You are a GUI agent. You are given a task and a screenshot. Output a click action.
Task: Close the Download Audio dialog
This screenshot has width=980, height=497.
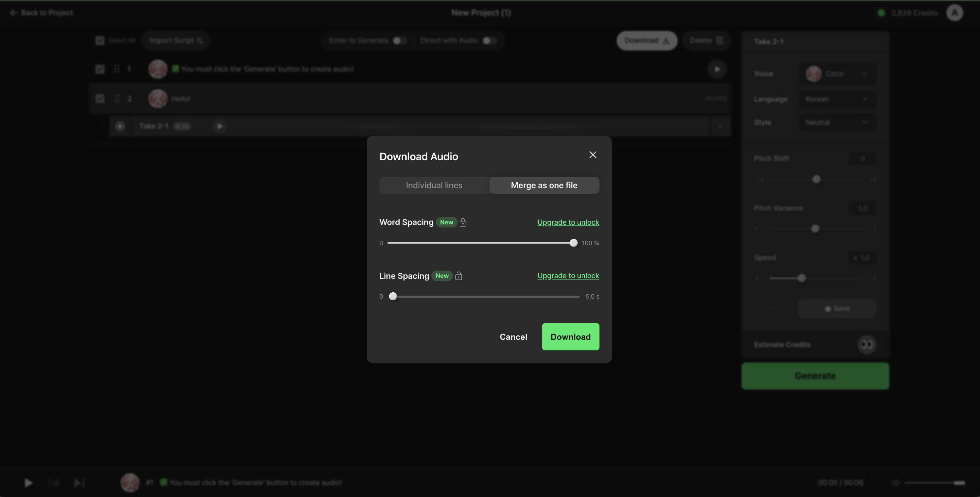point(593,155)
